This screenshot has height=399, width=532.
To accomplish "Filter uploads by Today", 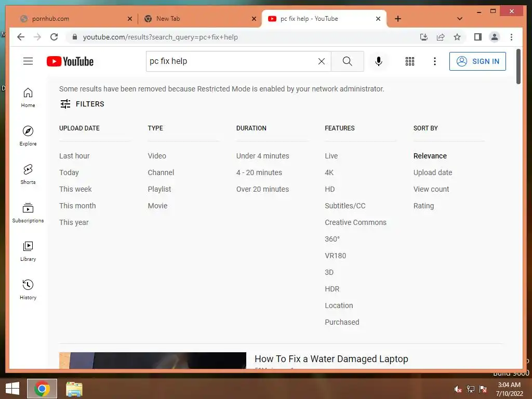I will (69, 172).
